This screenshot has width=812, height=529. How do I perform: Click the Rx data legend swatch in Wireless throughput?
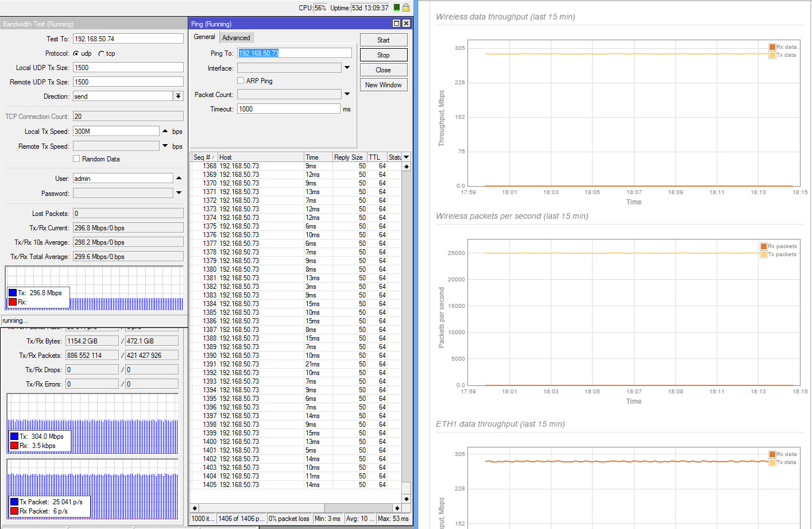(x=772, y=47)
